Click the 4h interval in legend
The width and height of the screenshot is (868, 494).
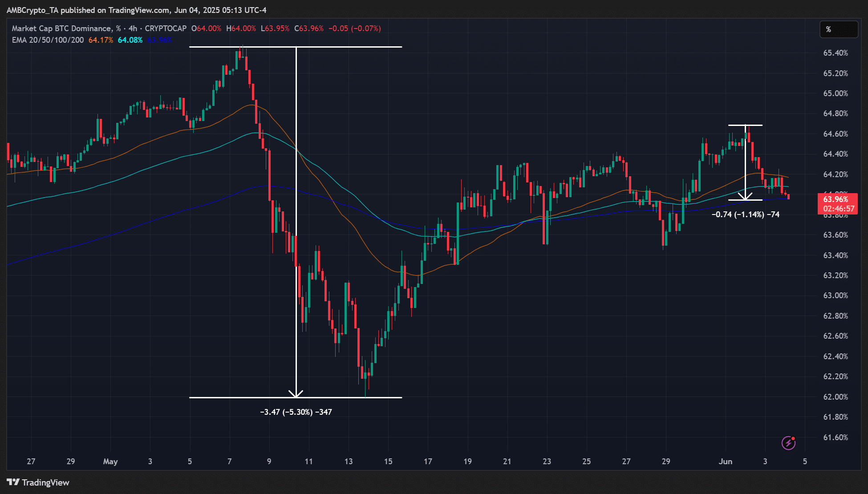(133, 28)
